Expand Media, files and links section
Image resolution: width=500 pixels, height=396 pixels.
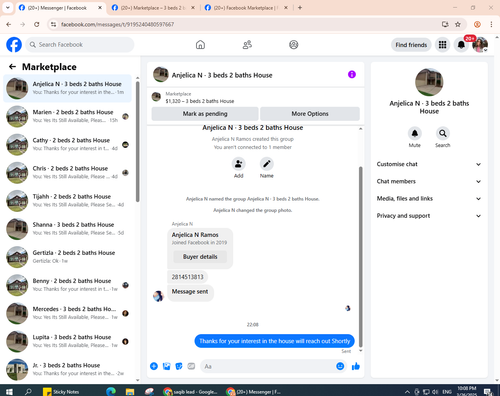[429, 199]
